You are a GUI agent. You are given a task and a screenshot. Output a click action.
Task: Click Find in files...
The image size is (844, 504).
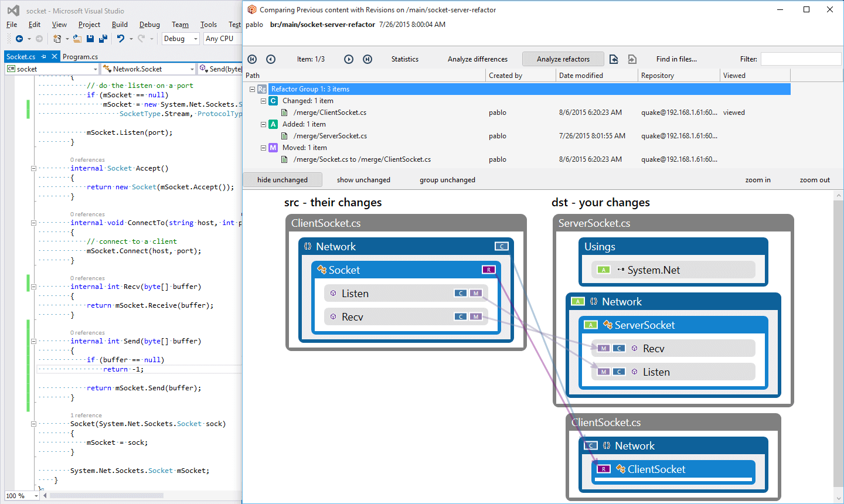coord(676,59)
